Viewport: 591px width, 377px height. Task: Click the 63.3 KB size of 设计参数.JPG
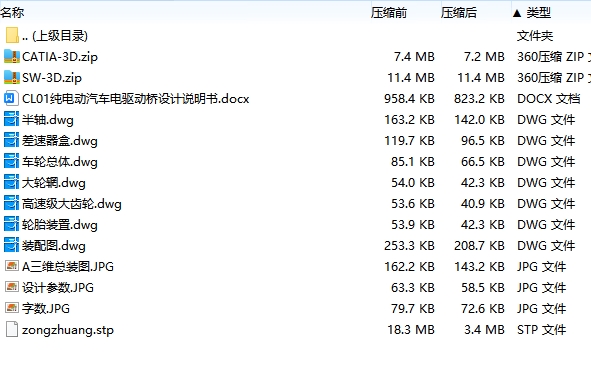(x=413, y=288)
